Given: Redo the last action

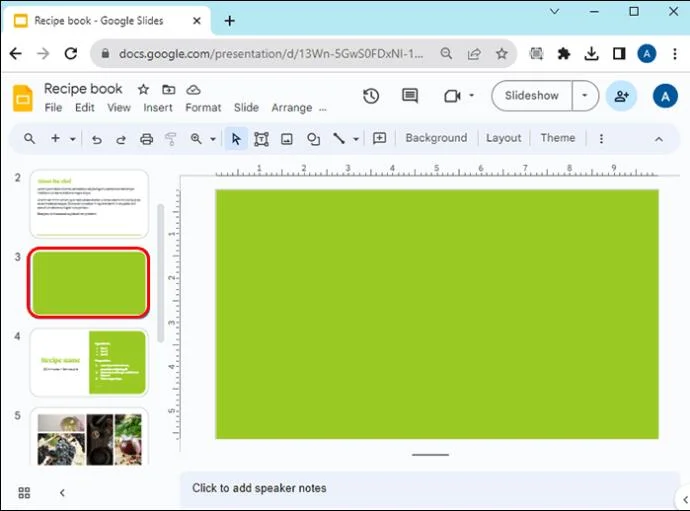Looking at the screenshot, I should coord(121,140).
